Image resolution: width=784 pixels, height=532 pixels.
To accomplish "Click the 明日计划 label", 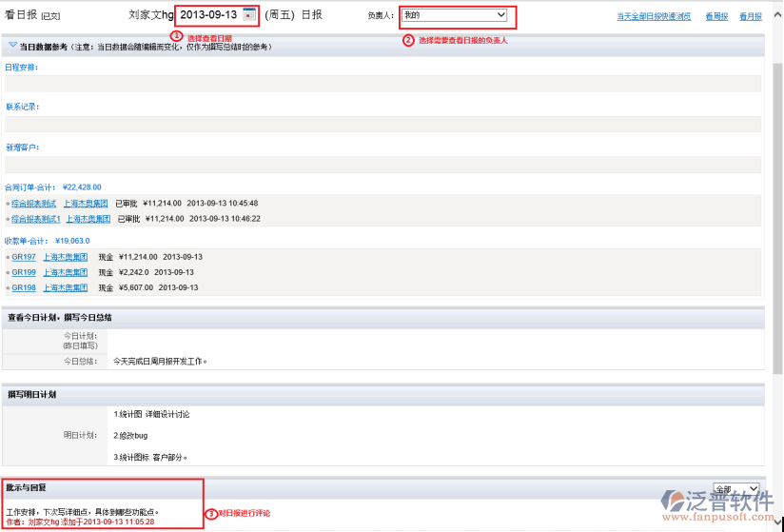I will pyautogui.click(x=80, y=436).
